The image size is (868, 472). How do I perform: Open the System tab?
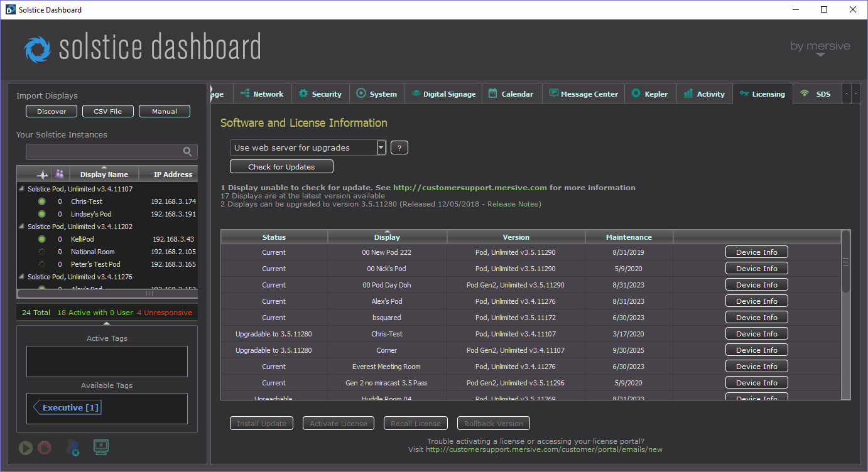pos(377,94)
